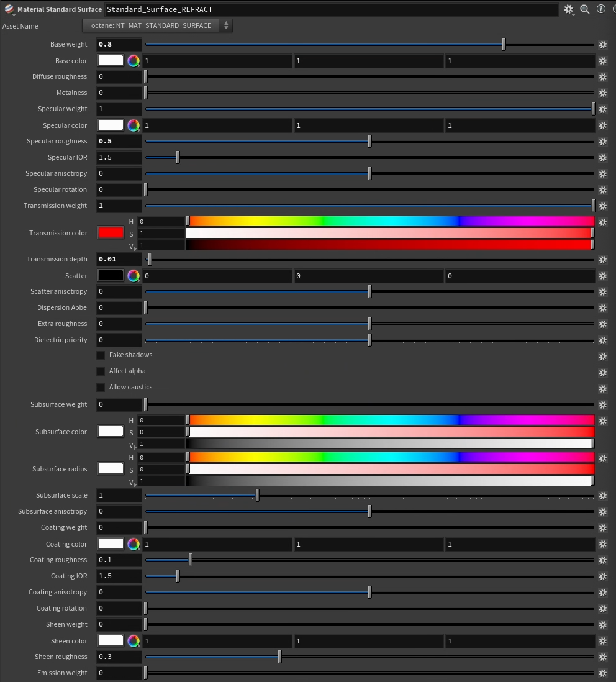Click the Base color first channel field

click(218, 61)
